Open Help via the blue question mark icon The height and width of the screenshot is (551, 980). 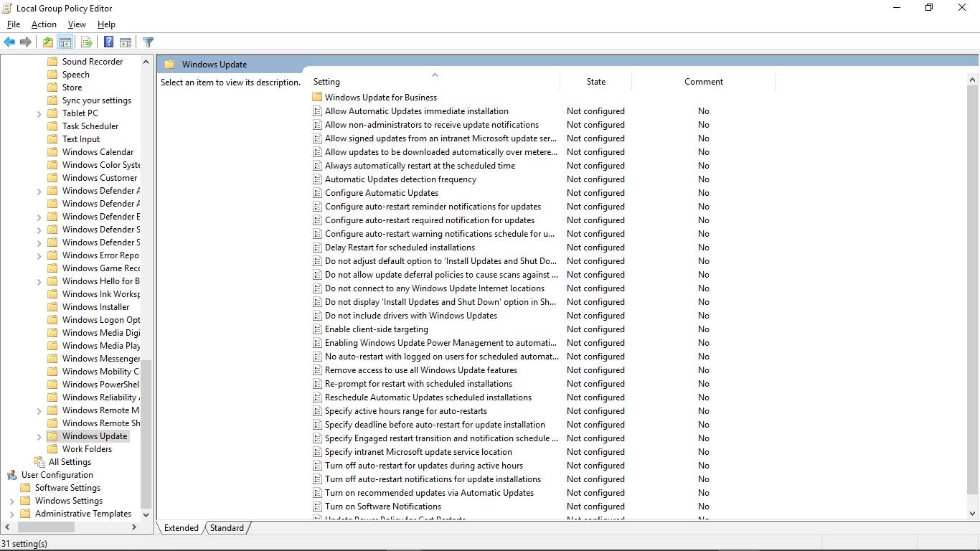coord(108,42)
